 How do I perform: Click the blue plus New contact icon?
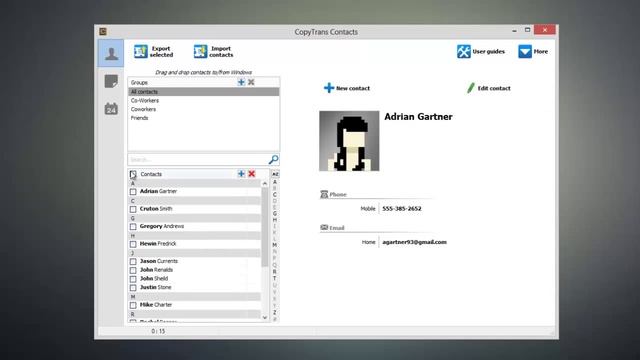(329, 88)
